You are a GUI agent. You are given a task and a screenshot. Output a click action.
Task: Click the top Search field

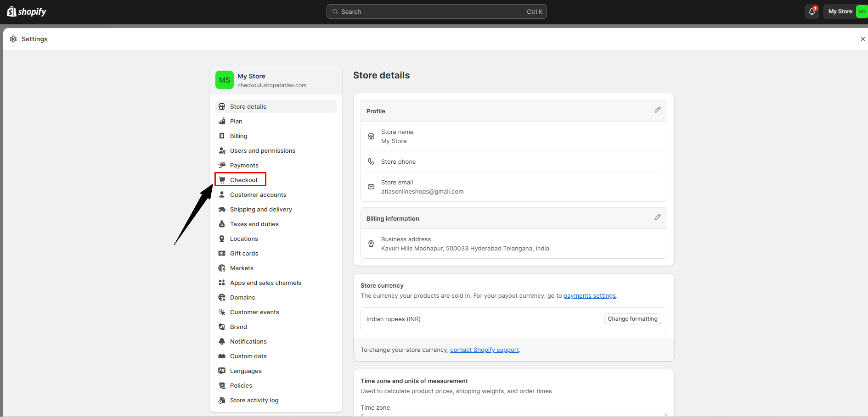coord(436,11)
